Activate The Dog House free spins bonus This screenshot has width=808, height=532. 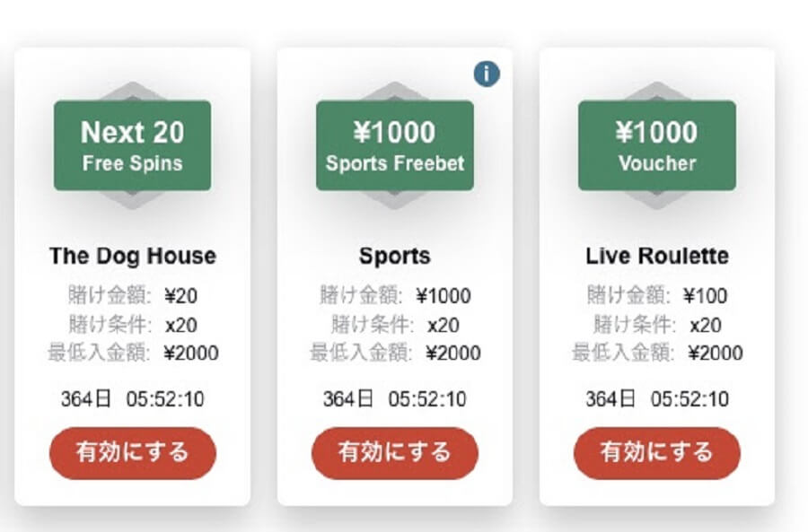pyautogui.click(x=133, y=453)
